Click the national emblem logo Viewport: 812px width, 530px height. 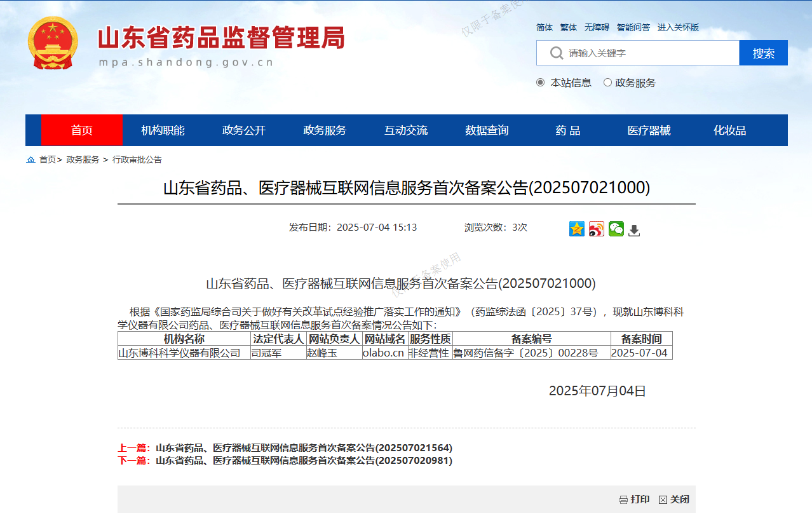pyautogui.click(x=53, y=43)
